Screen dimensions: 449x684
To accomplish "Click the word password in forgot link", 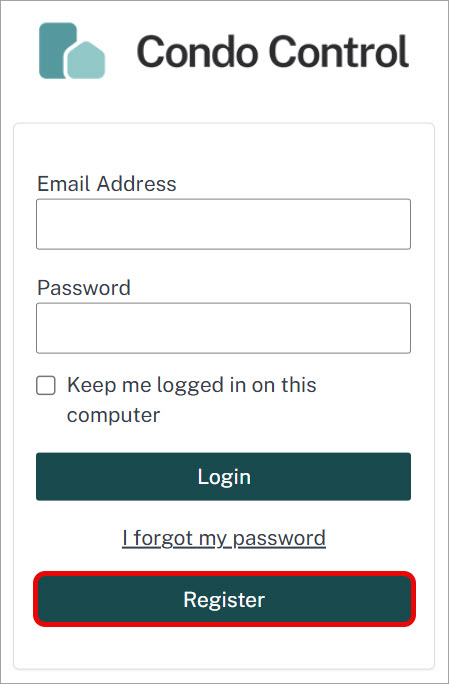I will (x=279, y=538).
